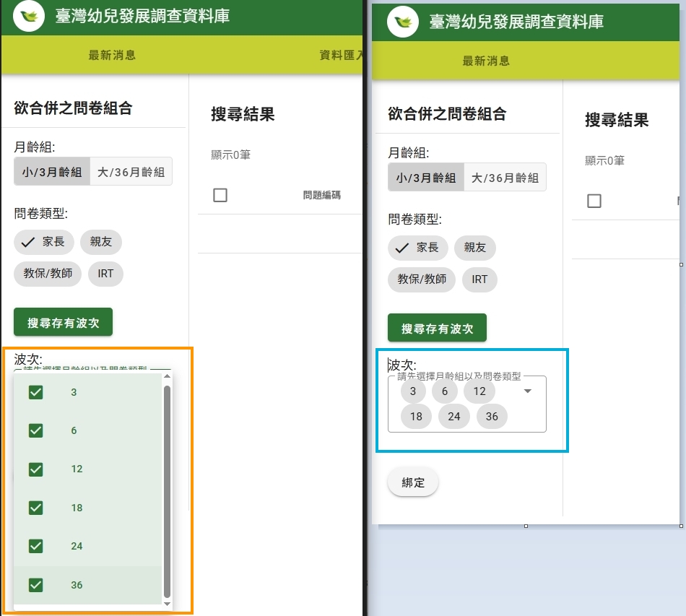Toggle select-all checkbox beside 問題編碼 header

220,195
